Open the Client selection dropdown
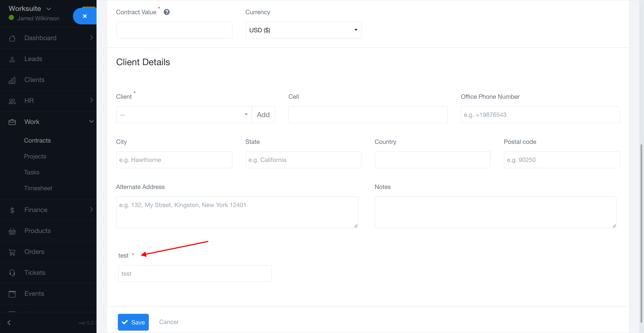The height and width of the screenshot is (333, 644). tap(184, 114)
